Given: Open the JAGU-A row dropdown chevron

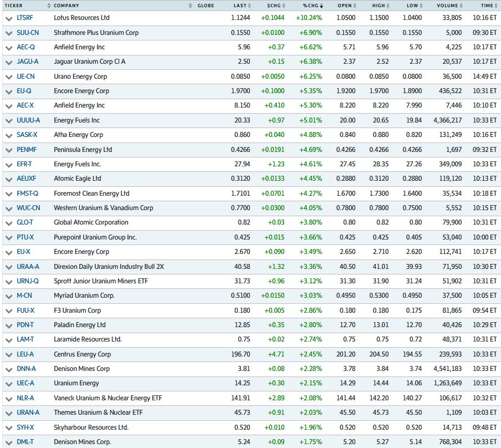Looking at the screenshot, I should tap(9, 62).
